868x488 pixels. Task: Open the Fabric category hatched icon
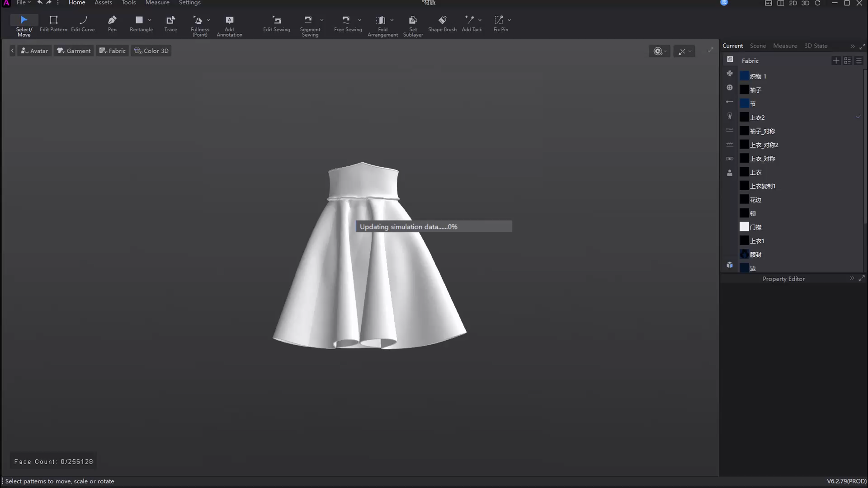pos(730,59)
